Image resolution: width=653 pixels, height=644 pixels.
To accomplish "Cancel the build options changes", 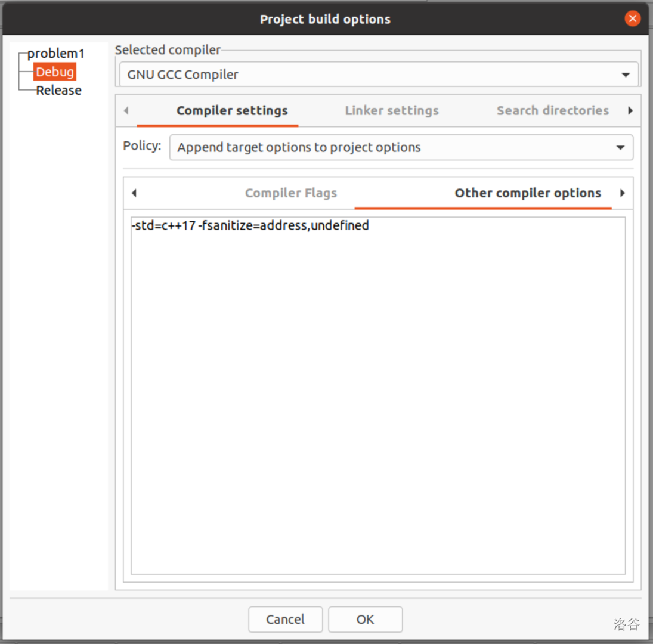I will tap(285, 620).
